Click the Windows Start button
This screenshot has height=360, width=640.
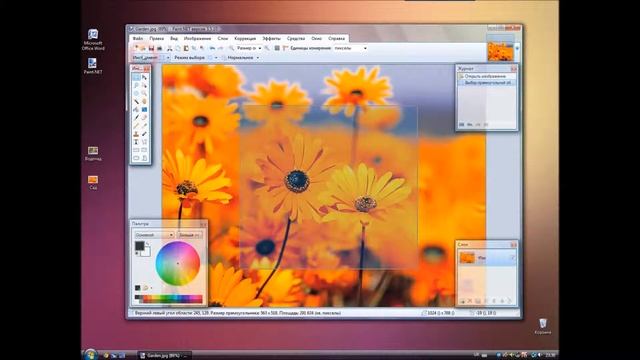[x=90, y=354]
